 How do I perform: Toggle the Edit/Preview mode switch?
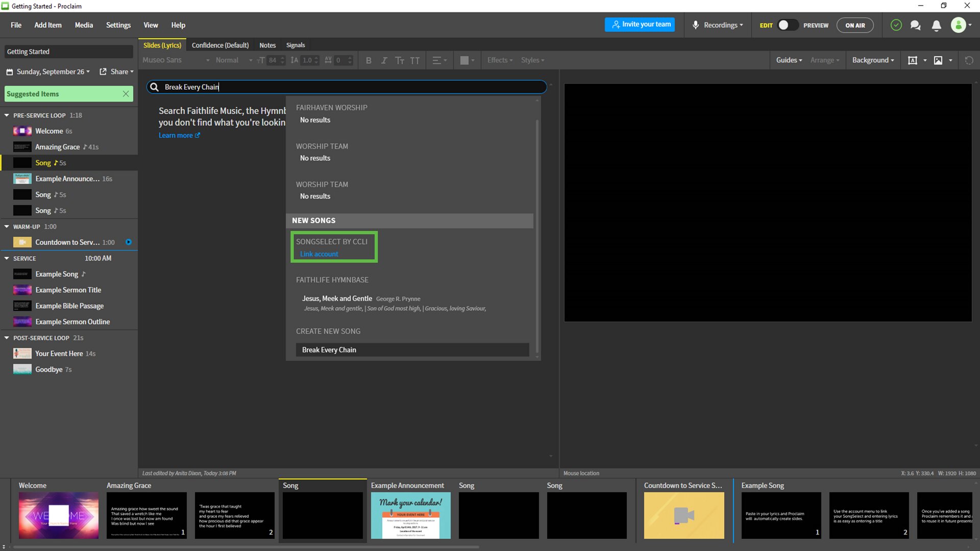[x=786, y=25]
